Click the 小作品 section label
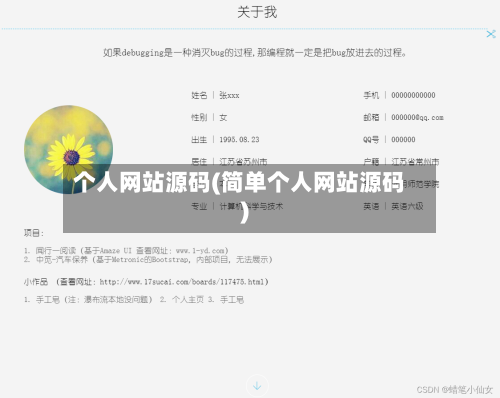Viewport: 500px width, 398px height. (36, 282)
